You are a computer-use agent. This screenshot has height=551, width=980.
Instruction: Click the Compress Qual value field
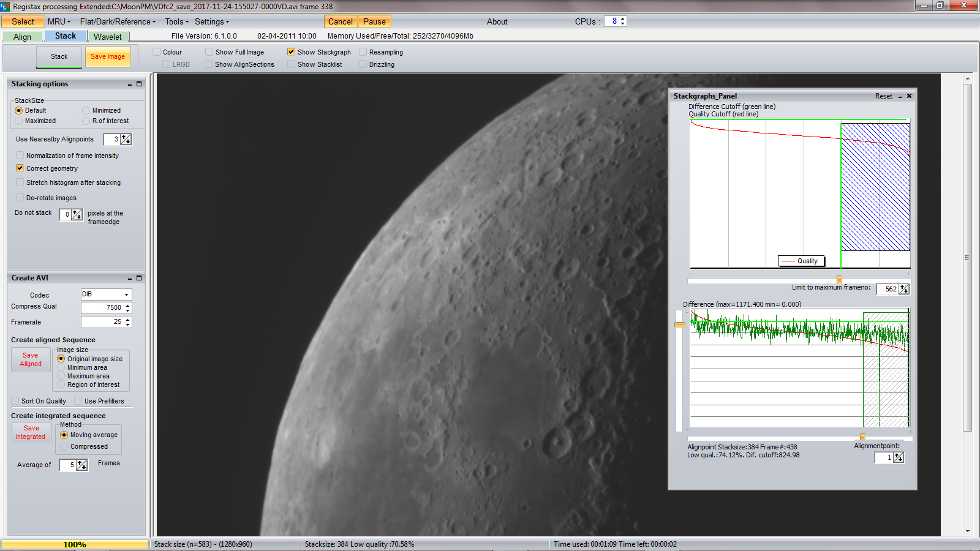102,308
